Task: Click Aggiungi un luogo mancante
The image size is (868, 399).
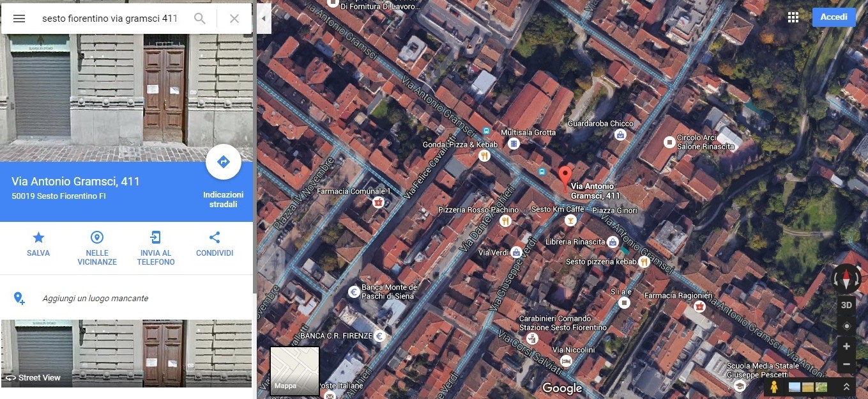Action: tap(95, 299)
